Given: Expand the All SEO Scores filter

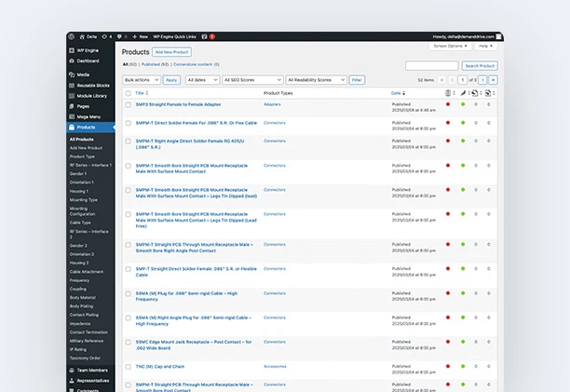Looking at the screenshot, I should click(x=252, y=80).
